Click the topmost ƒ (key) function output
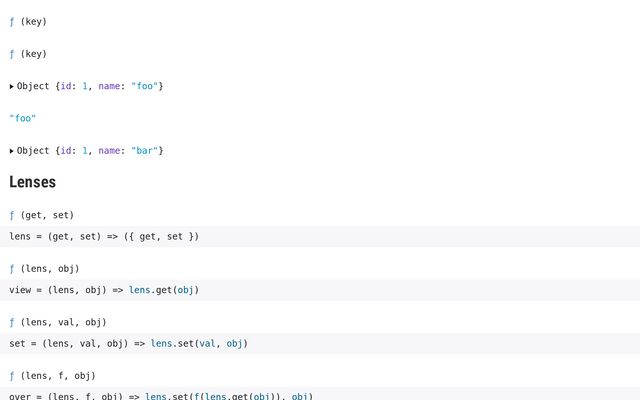This screenshot has height=400, width=640. coord(28,22)
